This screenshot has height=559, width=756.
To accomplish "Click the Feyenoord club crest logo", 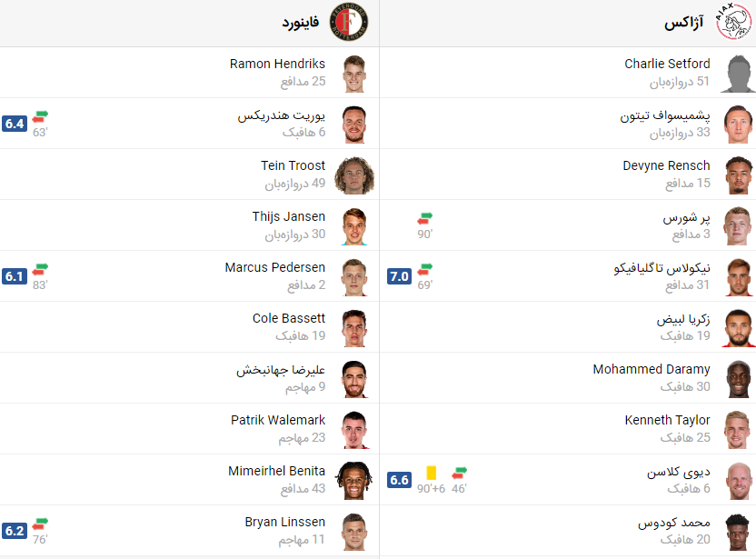I will coord(349,22).
